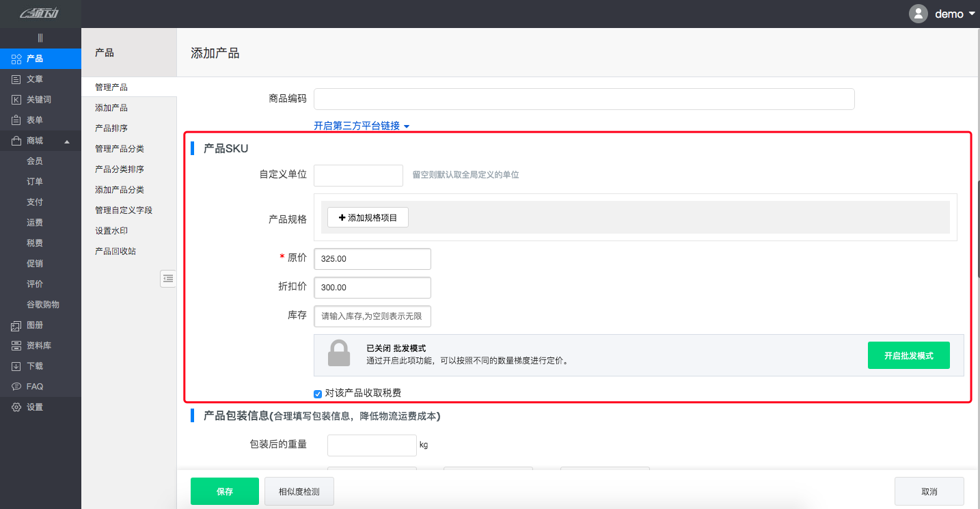This screenshot has width=980, height=509.
Task: Open the 表单 clipboard icon in sidebar
Action: pyautogui.click(x=16, y=120)
